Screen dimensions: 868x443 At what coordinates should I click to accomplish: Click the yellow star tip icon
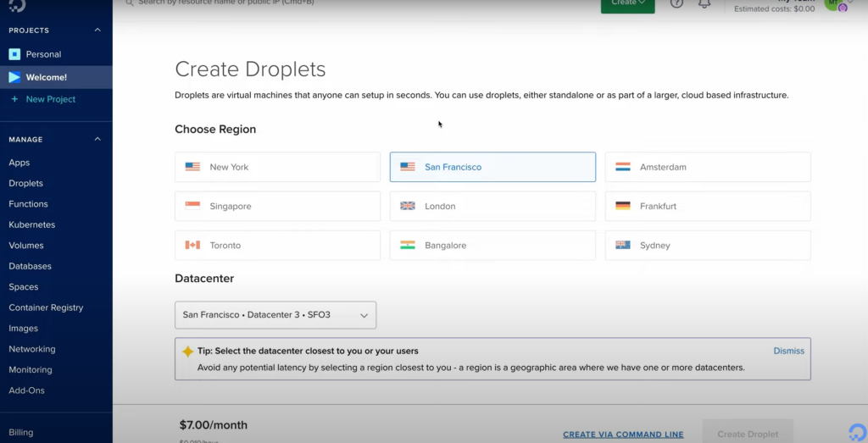(187, 352)
